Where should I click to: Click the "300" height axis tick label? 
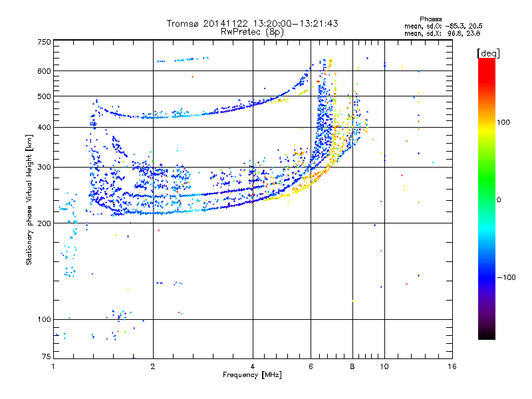click(x=44, y=167)
